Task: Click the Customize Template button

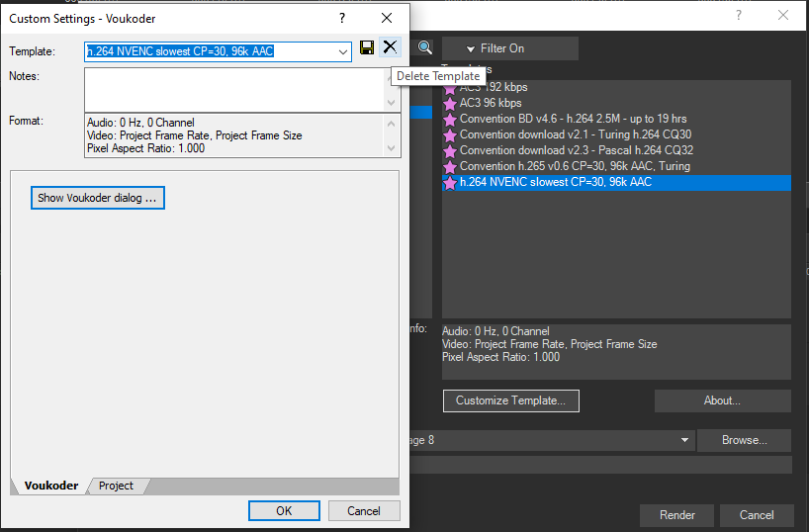Action: coord(510,400)
